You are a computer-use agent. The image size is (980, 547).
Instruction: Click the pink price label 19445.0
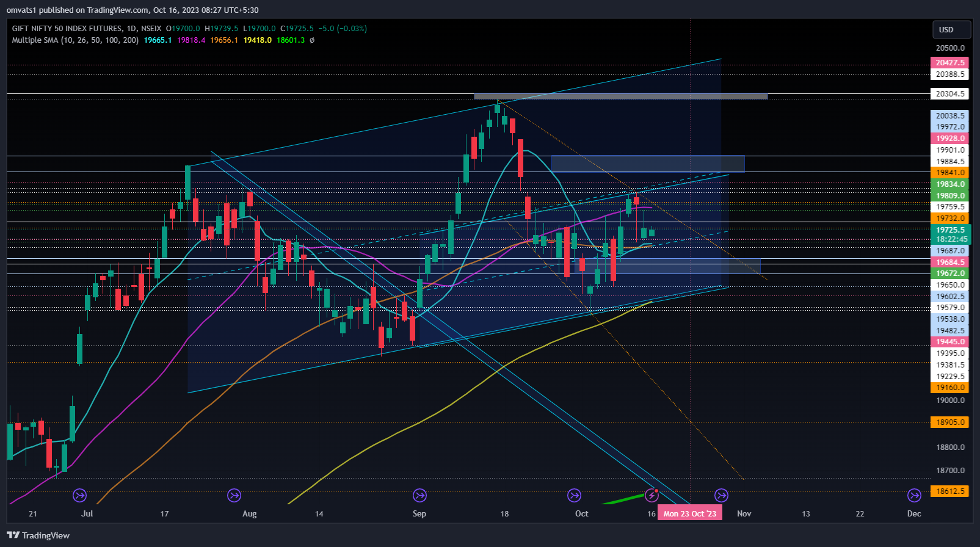951,342
